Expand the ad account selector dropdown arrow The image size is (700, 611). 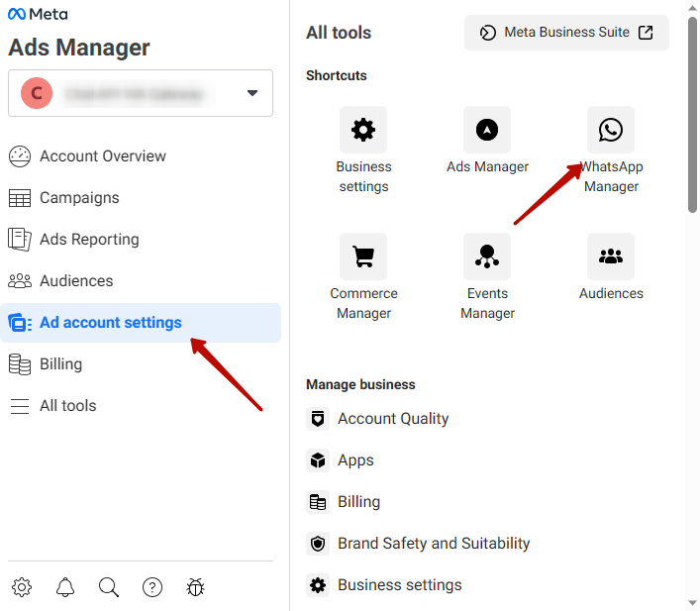(x=252, y=93)
